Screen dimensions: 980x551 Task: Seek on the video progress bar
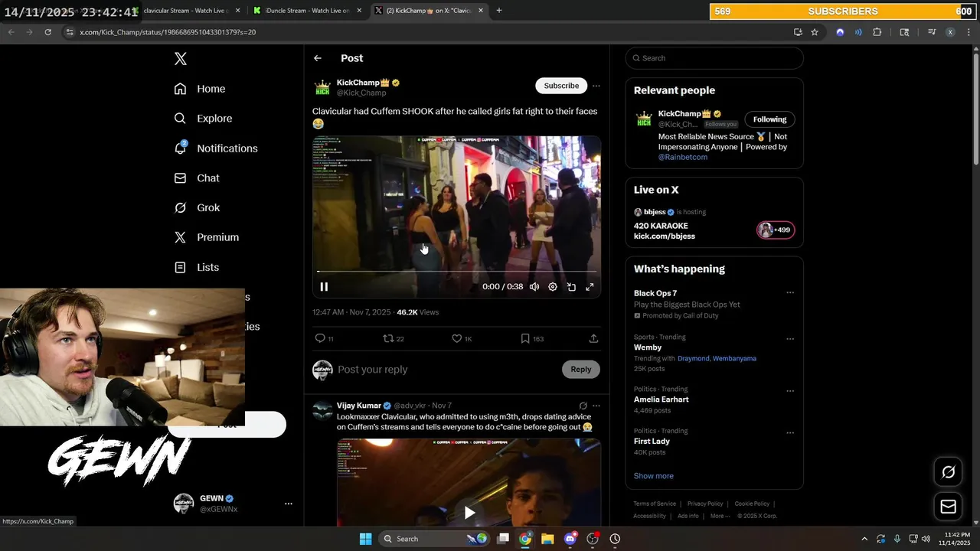[x=456, y=272]
